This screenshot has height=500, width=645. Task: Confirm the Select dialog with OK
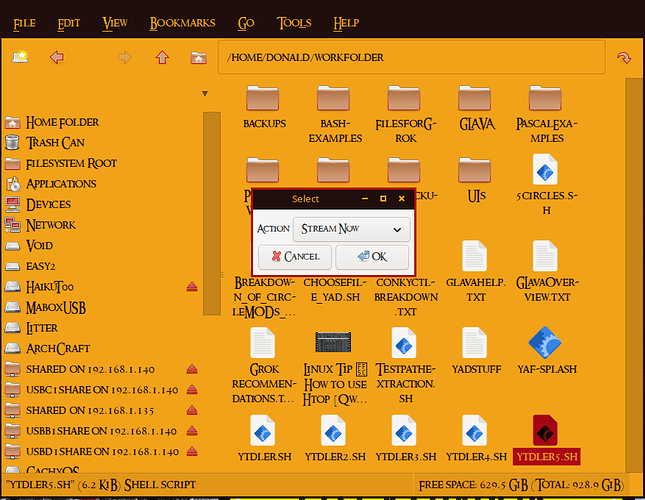(x=371, y=256)
